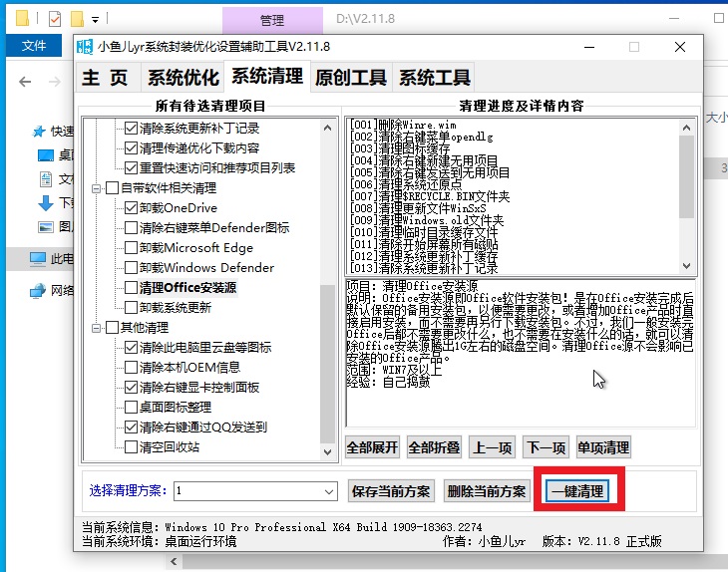Enable the 卸载Microsoft Edge checkbox
This screenshot has height=572, width=728.
(x=130, y=248)
